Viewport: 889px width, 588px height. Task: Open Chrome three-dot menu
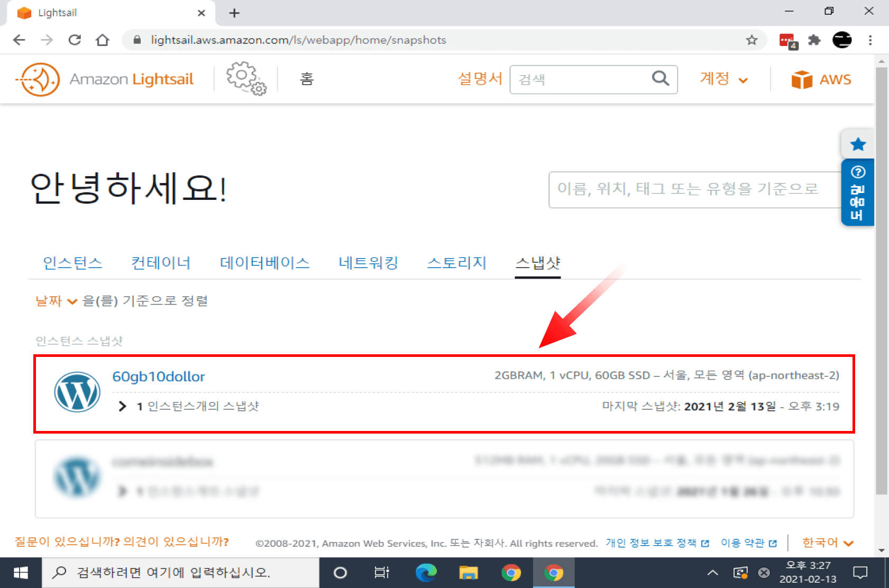870,40
